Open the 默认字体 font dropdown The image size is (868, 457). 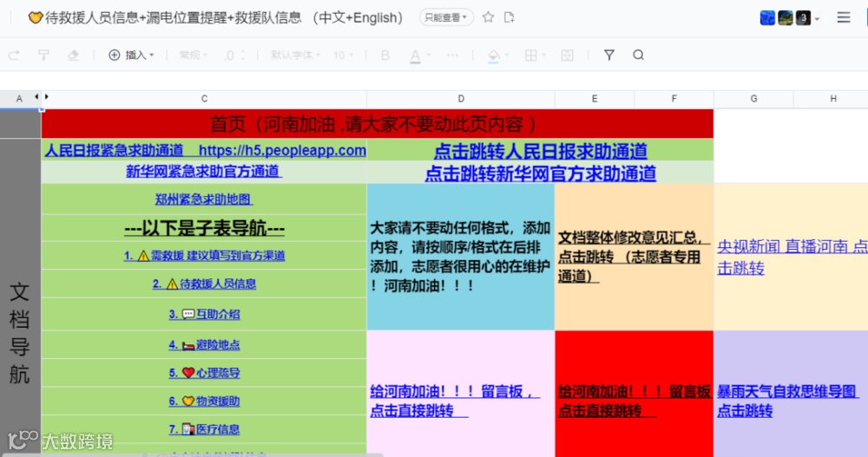[x=296, y=55]
